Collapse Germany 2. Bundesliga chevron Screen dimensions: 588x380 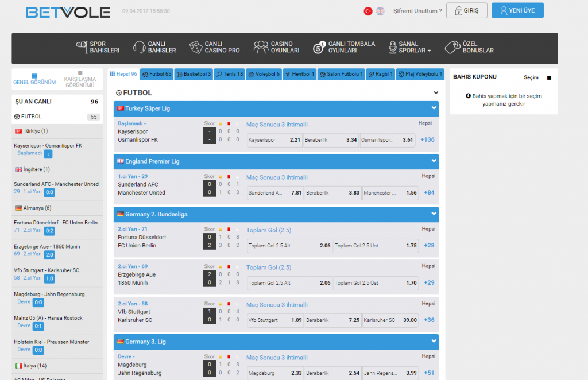tap(434, 214)
